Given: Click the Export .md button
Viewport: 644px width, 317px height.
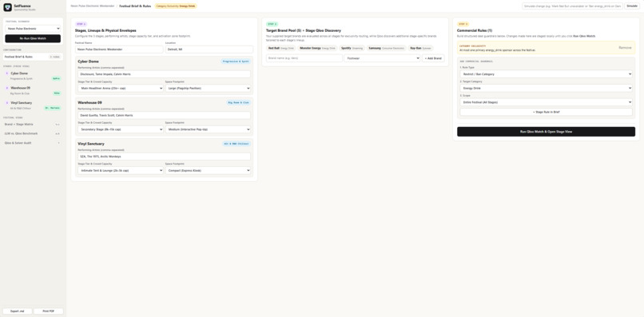Looking at the screenshot, I should tap(18, 311).
